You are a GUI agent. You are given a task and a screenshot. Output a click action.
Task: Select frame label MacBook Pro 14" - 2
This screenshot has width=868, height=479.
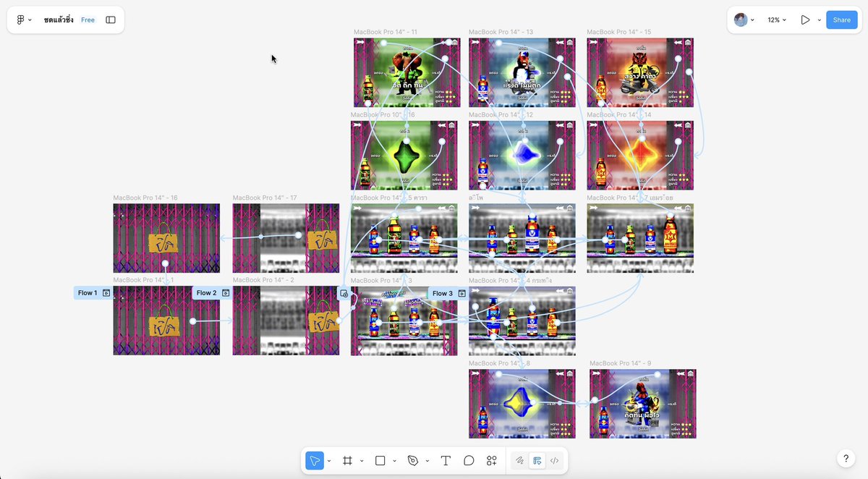[x=263, y=280]
